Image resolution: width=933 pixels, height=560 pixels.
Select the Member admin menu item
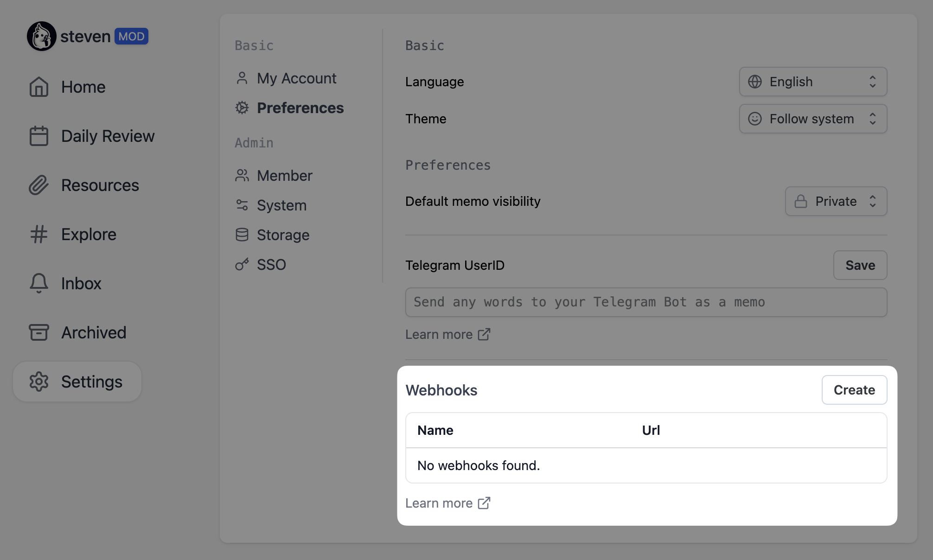(x=285, y=176)
